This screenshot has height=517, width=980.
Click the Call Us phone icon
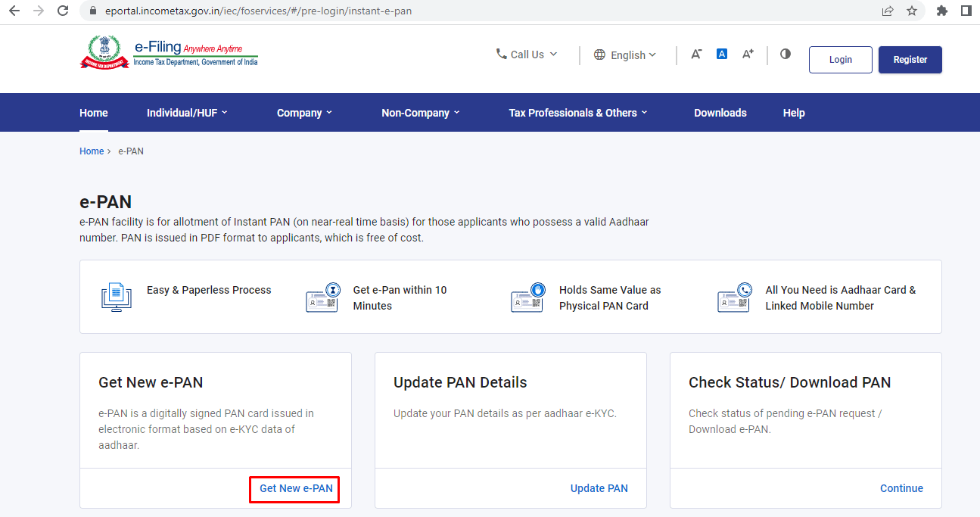[x=501, y=54]
